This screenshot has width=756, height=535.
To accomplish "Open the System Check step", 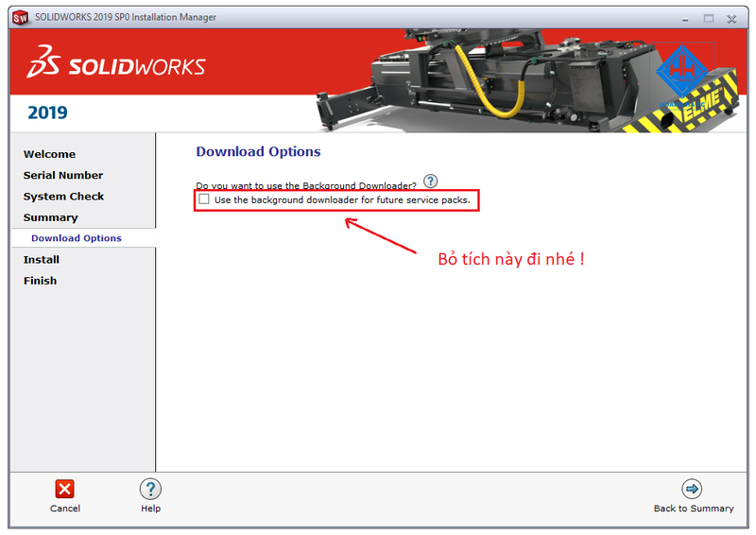I will click(x=63, y=197).
